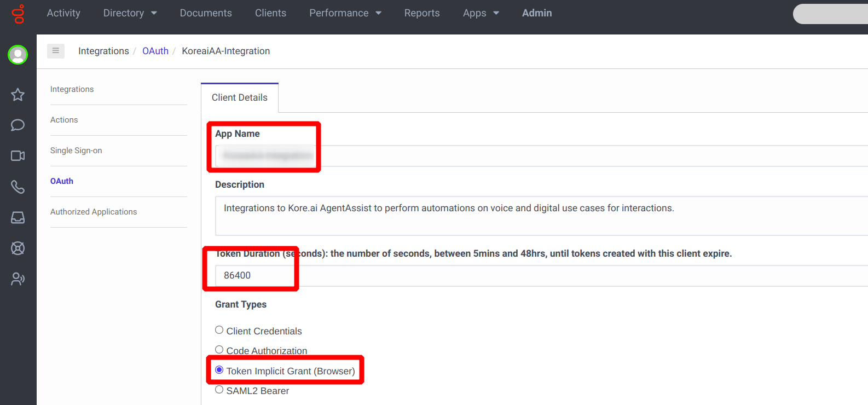Screen dimensions: 868x405
Task: Expand the Directory dropdown menu
Action: (130, 13)
